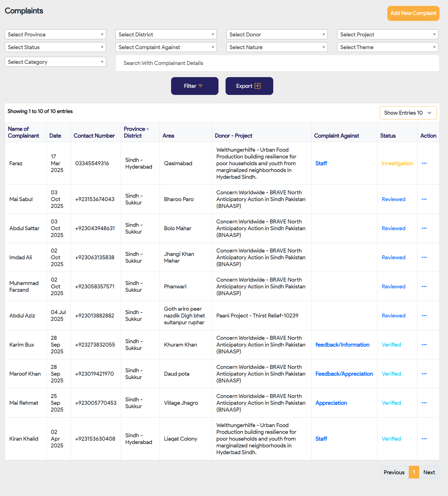This screenshot has width=448, height=496.
Task: Open the feedback/Information link for Karim Bux
Action: 342,345
